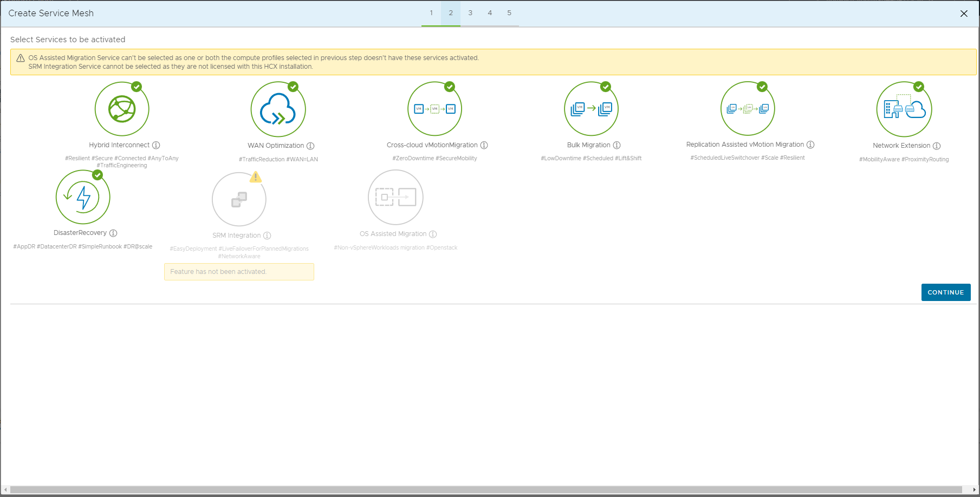Toggle the green checkmark on Hybrid Interconnect

pos(137,87)
